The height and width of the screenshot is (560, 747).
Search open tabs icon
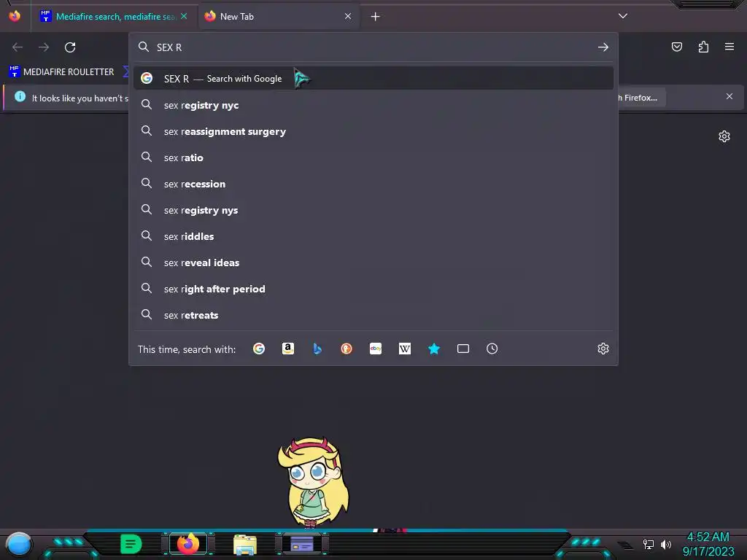(463, 349)
